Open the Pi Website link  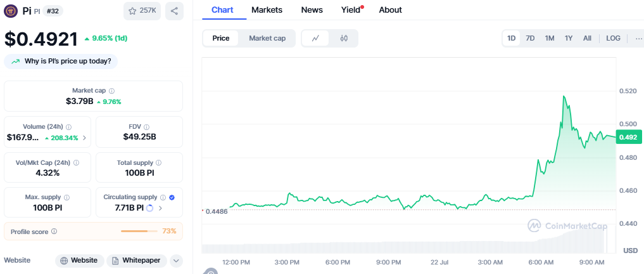click(x=79, y=261)
